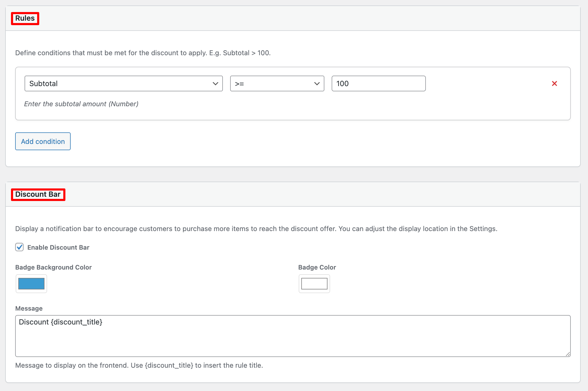Click the chevron arrow on Subtotal dropdown
The height and width of the screenshot is (391, 588).
(215, 84)
